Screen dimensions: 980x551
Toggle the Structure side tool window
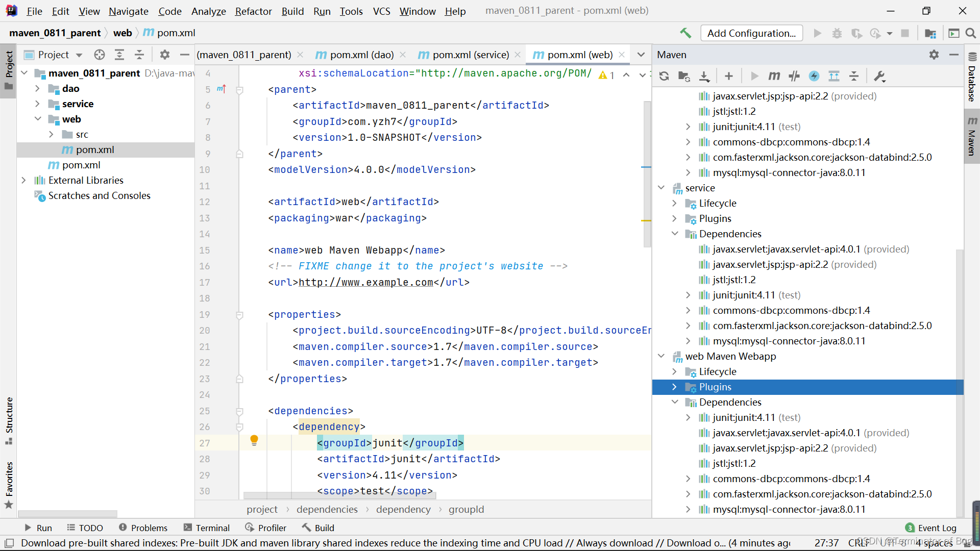pyautogui.click(x=9, y=421)
